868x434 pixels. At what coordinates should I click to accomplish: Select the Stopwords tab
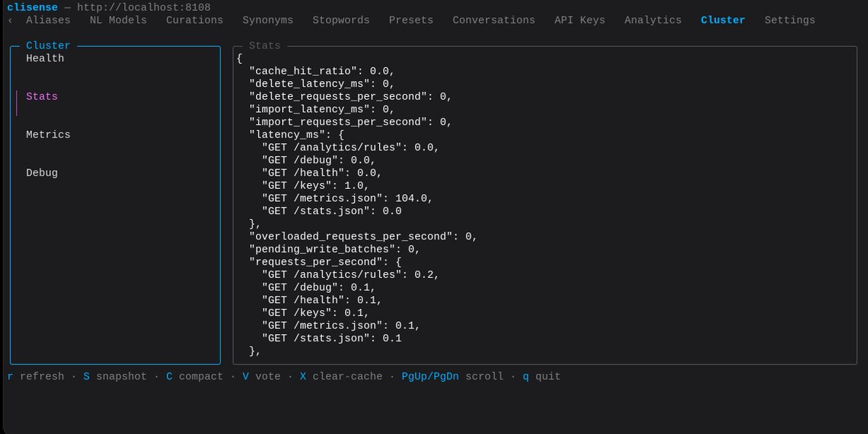tap(341, 20)
